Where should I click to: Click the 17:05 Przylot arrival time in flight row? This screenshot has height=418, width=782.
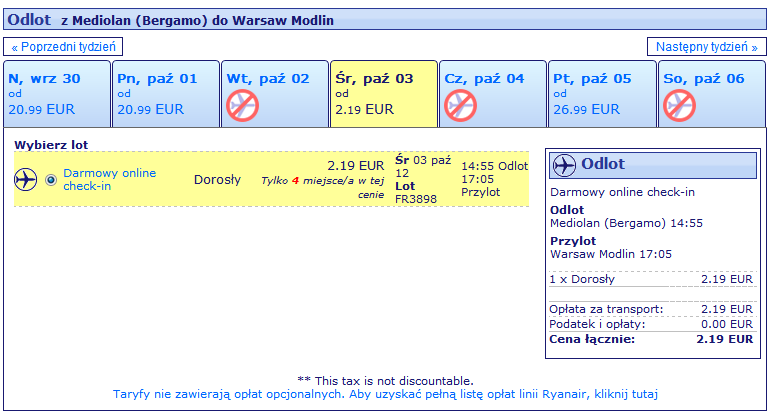480,186
